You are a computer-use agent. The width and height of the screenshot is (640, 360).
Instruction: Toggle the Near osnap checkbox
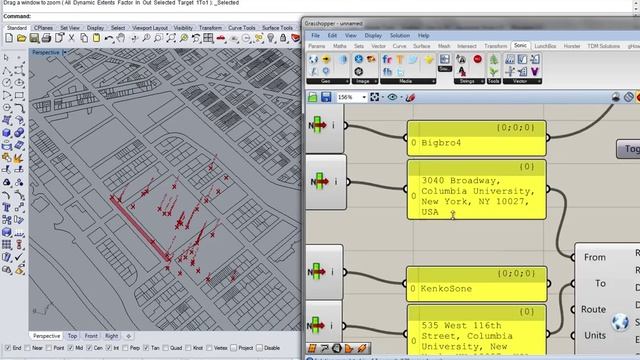tap(27, 348)
